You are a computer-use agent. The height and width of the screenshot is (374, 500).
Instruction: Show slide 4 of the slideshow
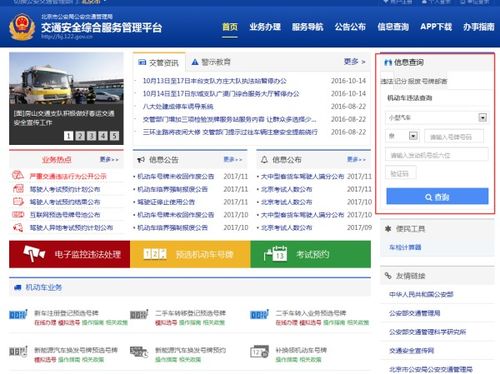click(x=103, y=136)
